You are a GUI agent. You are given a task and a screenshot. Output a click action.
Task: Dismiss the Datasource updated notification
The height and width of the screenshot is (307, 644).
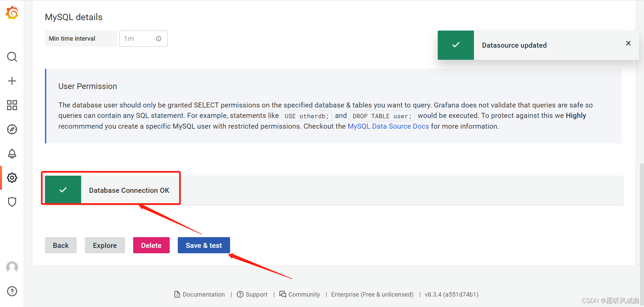click(628, 43)
